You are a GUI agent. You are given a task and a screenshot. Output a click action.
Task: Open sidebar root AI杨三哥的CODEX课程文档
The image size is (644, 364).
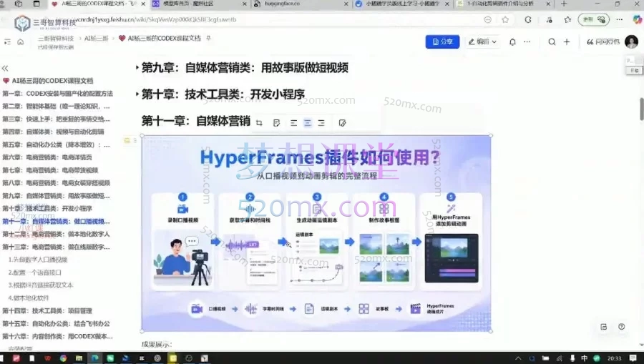(x=52, y=81)
